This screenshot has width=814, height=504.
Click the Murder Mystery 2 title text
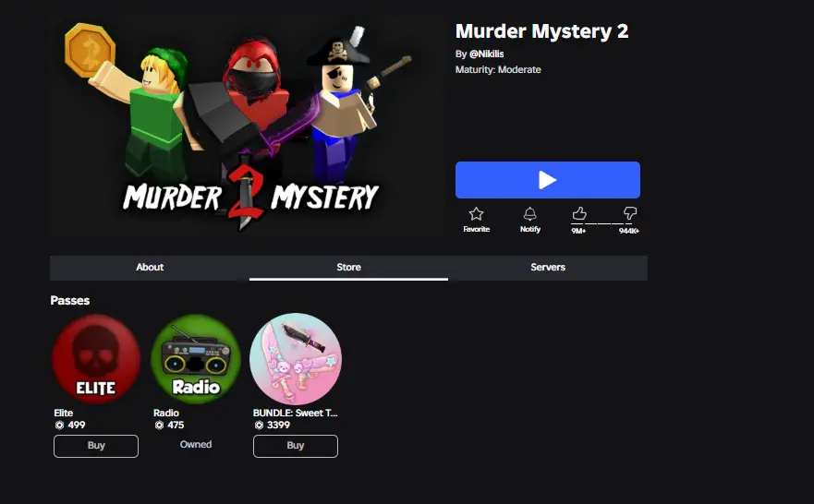point(542,31)
